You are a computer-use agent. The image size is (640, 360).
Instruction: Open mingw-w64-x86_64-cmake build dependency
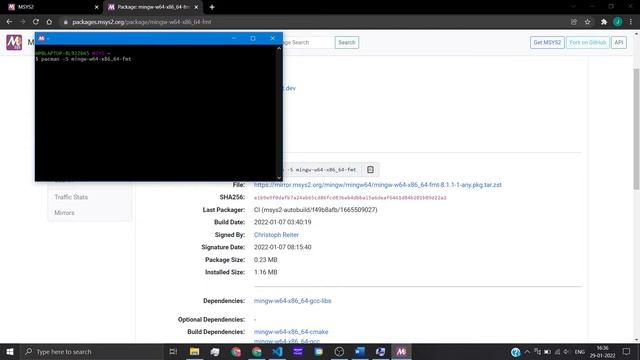[291, 332]
